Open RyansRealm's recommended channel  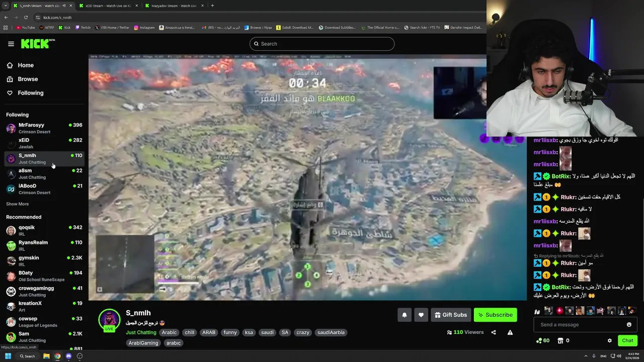pos(44,245)
